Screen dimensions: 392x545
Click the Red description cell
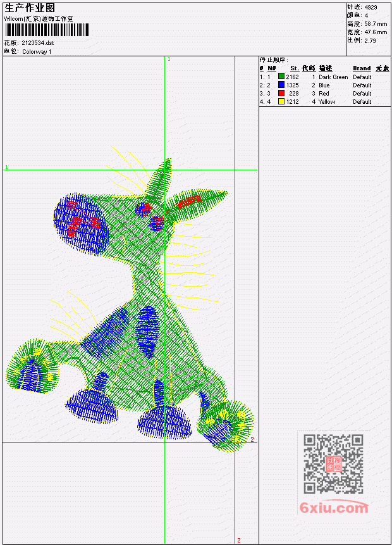click(324, 94)
